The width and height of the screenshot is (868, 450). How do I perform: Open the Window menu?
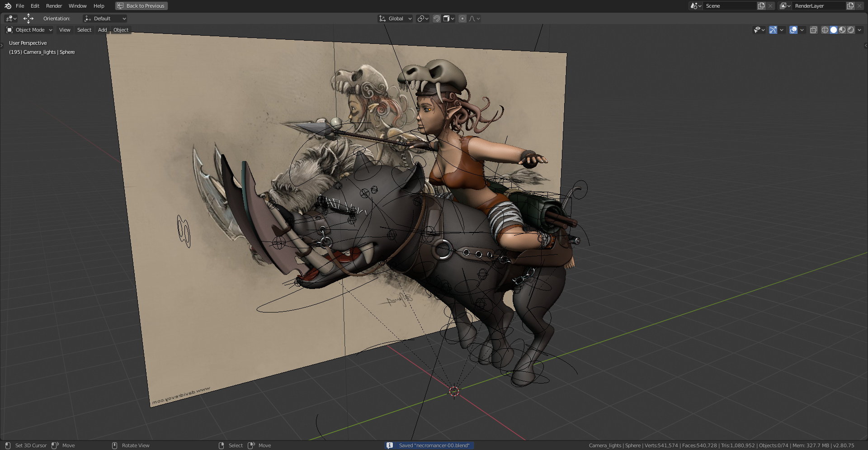click(77, 6)
